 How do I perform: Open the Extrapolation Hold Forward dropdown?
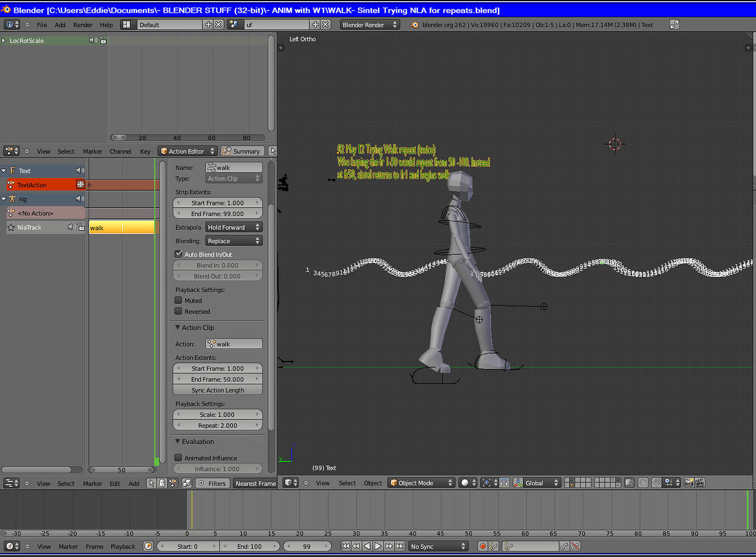coord(234,227)
